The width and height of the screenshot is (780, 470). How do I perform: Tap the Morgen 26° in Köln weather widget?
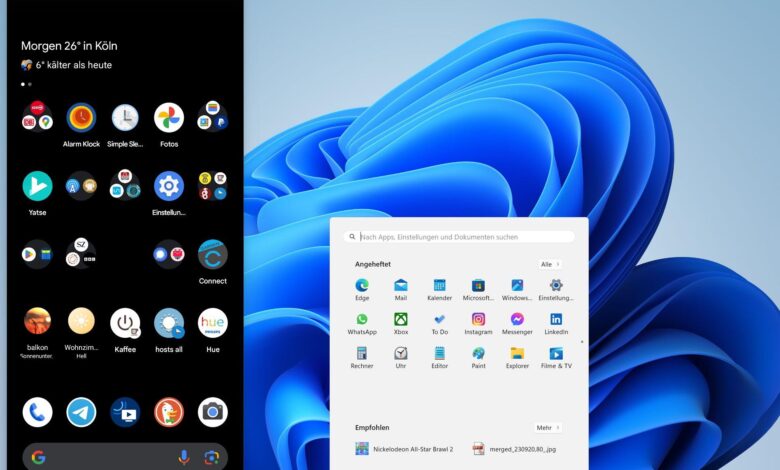tap(69, 46)
